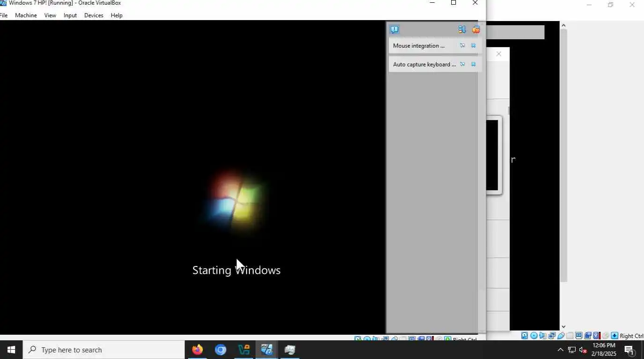
Task: Close the dialog X in the background VM window
Action: 499,54
